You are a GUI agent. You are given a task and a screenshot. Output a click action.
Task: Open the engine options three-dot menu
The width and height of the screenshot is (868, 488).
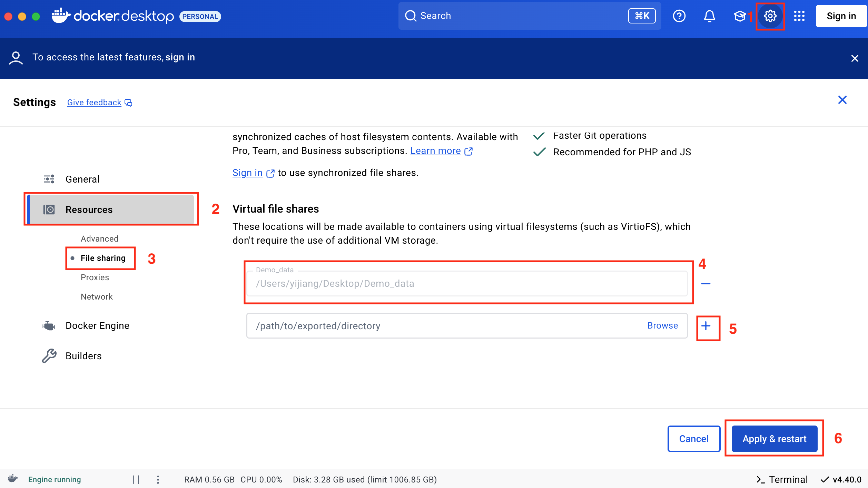pos(158,479)
